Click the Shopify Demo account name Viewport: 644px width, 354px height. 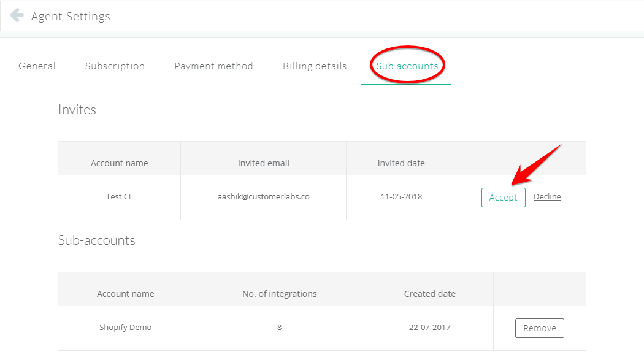tap(125, 328)
